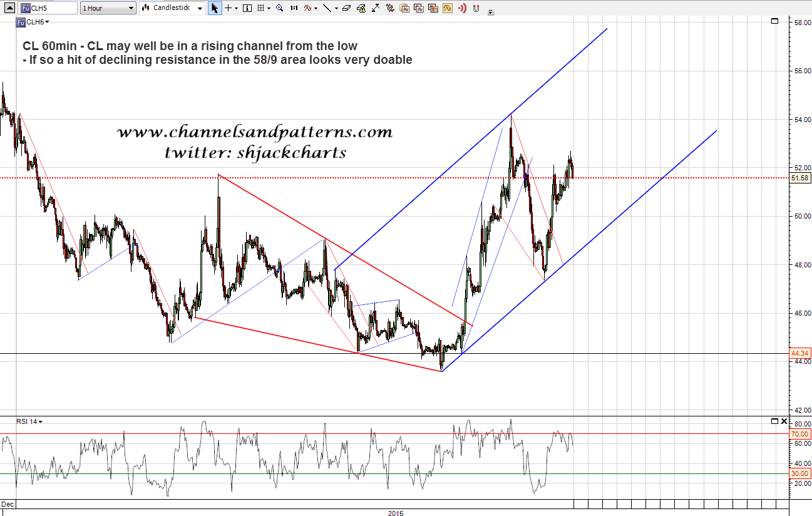Viewport: 812px width, 516px height.
Task: Click the zoom magnifier icon
Action: pos(279,8)
